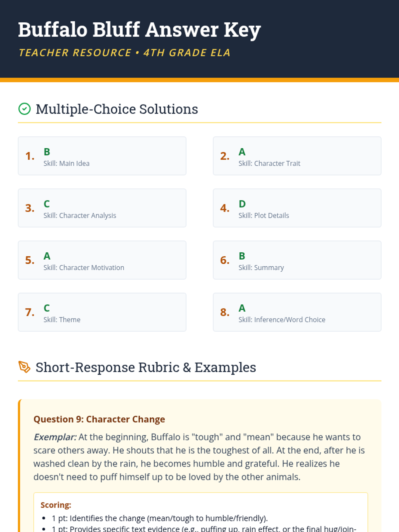Screen dimensions: 399x532
Task: Open answer card 6 for Summary skill
Action: coord(297,260)
